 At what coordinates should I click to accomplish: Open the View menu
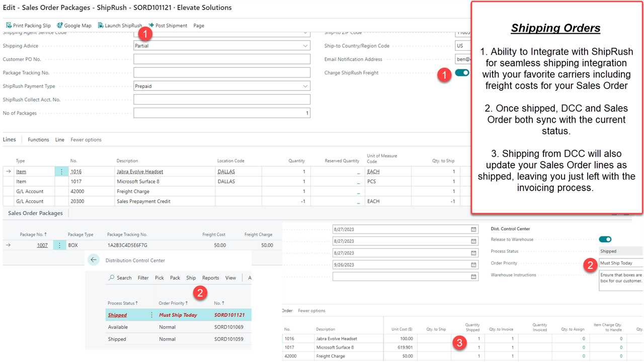(230, 278)
